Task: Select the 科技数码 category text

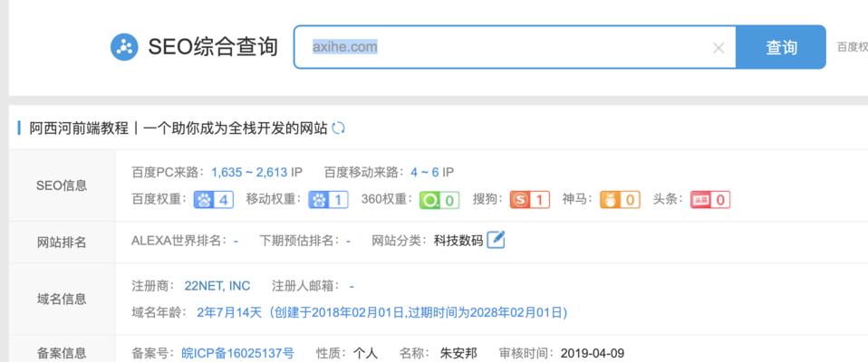Action: coord(458,241)
